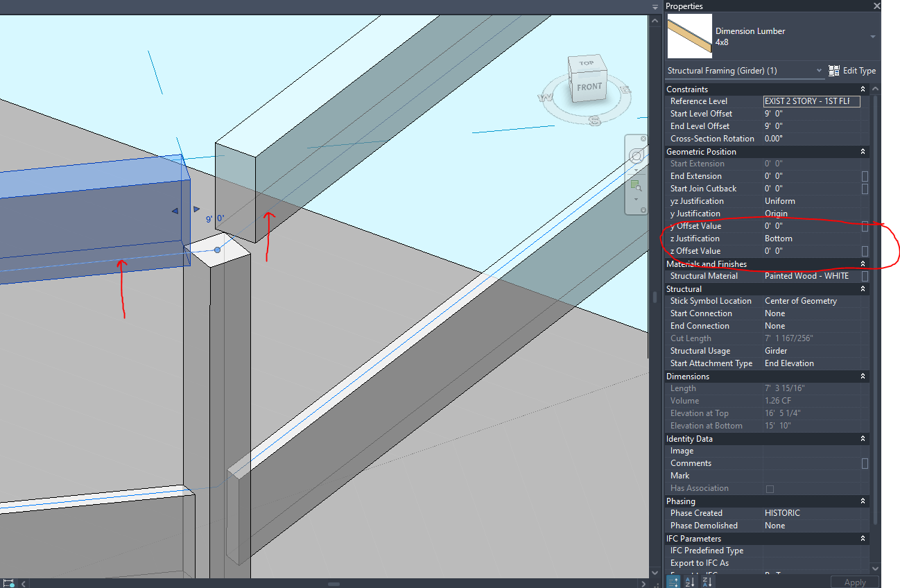The image size is (900, 588).
Task: Sort parameters with the ascending A-Z icon
Action: [690, 581]
